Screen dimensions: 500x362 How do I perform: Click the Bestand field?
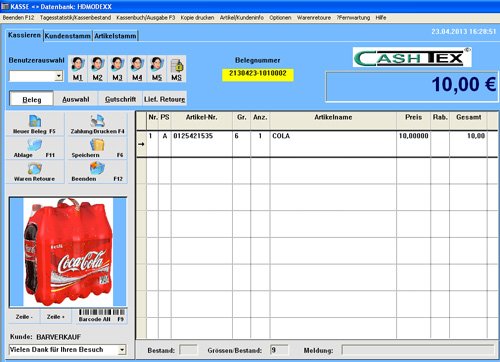click(188, 350)
